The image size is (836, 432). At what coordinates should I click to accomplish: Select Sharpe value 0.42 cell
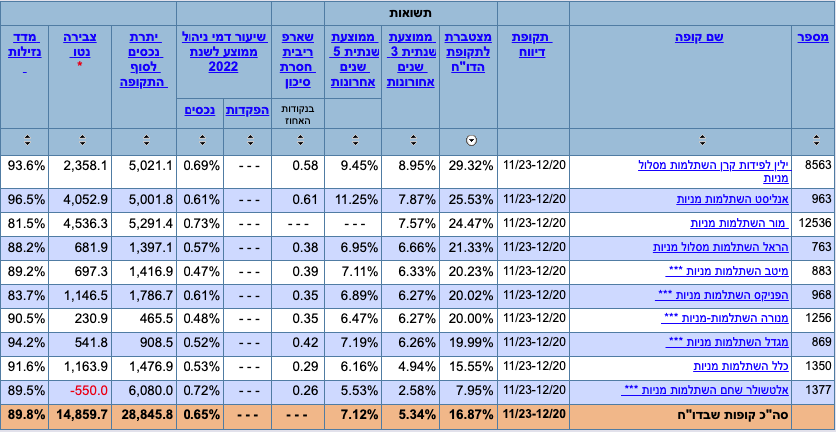(298, 345)
